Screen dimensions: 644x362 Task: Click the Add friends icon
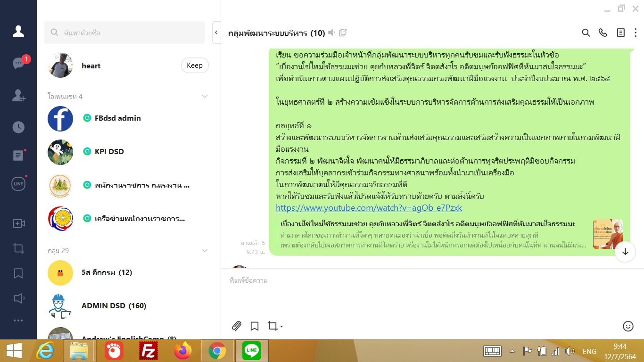point(18,95)
